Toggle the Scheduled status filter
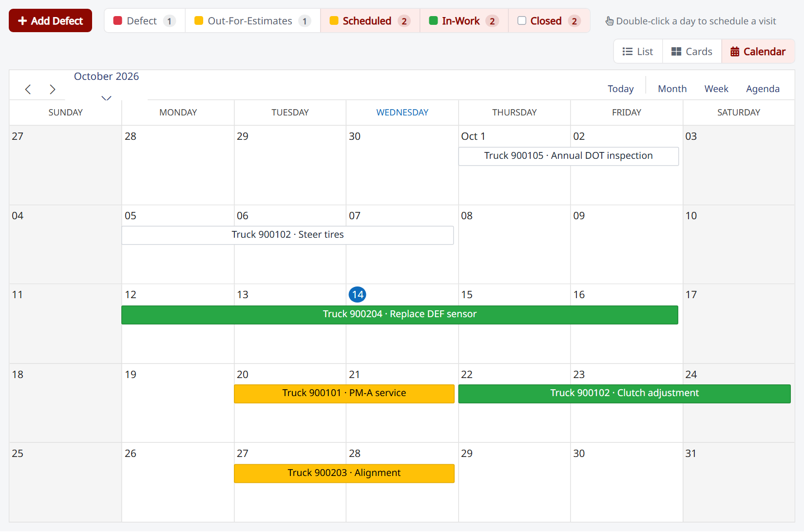804x532 pixels. pyautogui.click(x=370, y=21)
